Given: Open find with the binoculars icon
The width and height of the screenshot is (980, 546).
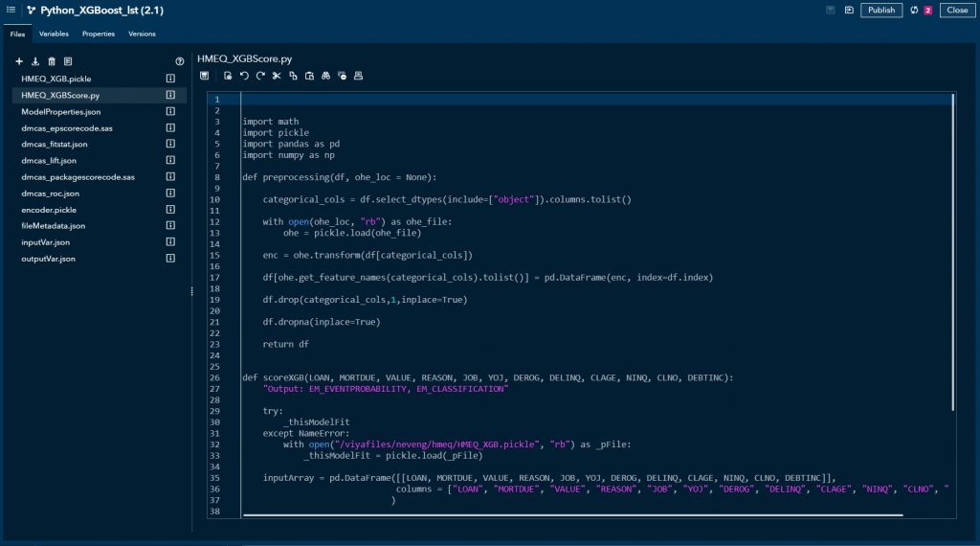Looking at the screenshot, I should click(325, 76).
